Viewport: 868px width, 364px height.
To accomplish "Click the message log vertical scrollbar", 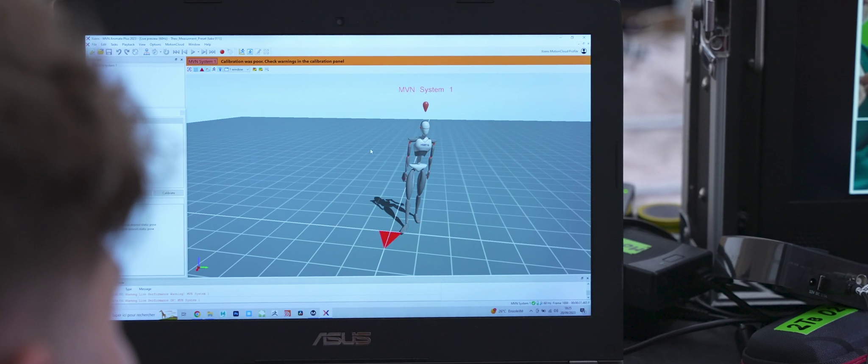I will 588,292.
